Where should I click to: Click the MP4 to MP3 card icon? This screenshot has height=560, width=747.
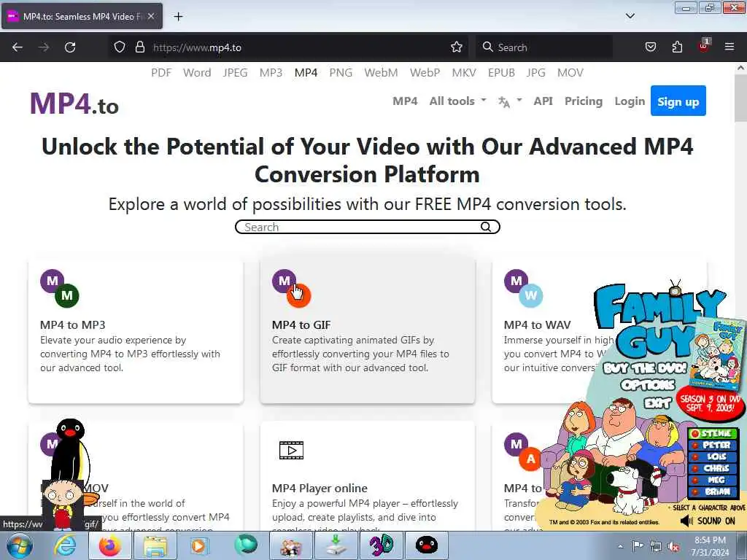[x=60, y=287]
